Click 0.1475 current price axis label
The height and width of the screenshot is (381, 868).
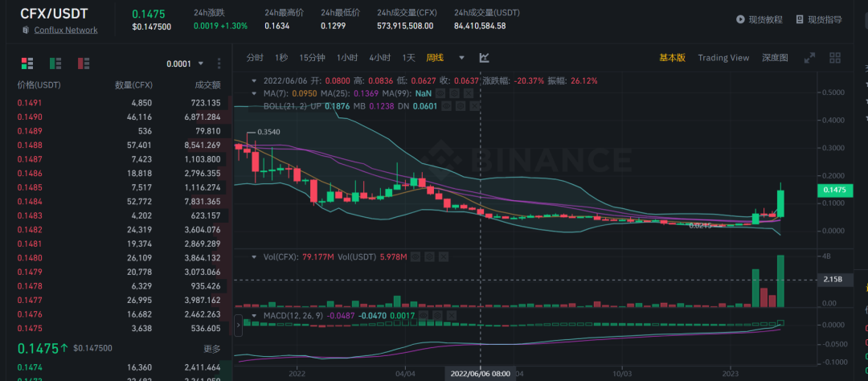point(835,190)
